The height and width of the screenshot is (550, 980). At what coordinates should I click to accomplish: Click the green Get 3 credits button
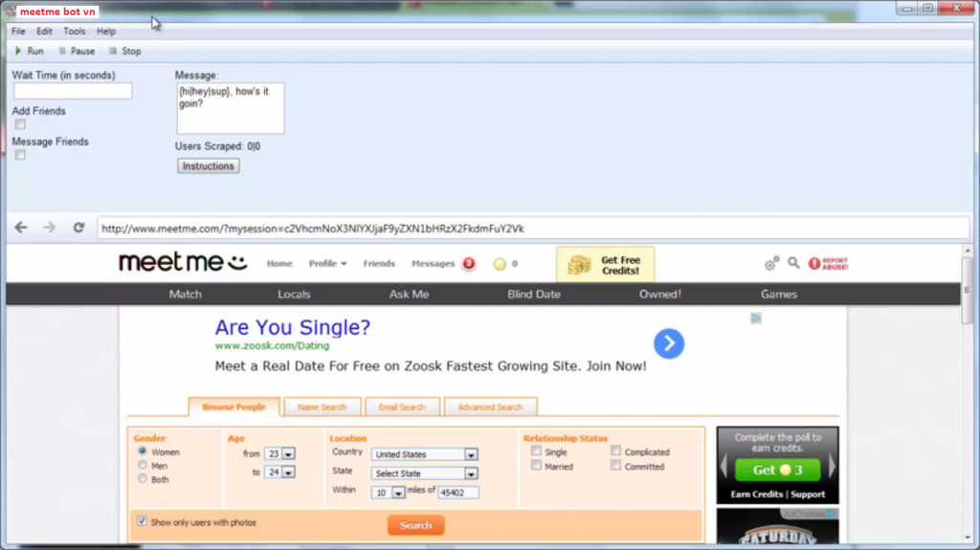click(777, 470)
